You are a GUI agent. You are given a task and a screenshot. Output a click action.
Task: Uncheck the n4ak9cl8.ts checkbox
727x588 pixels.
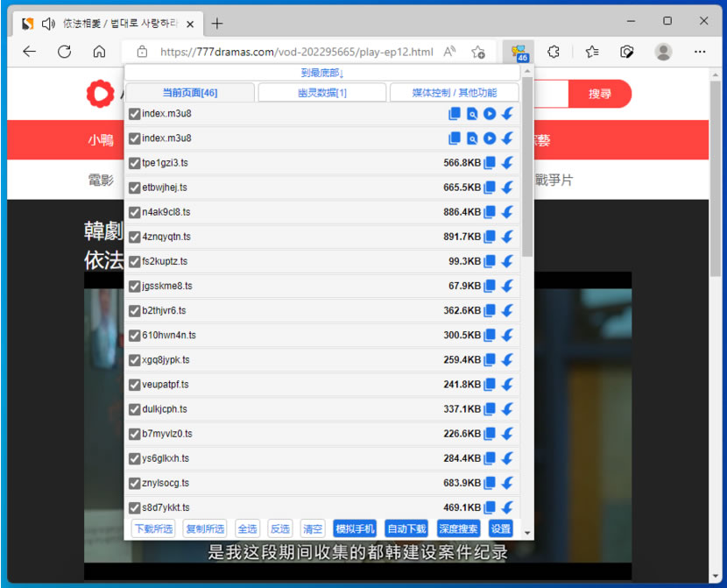click(134, 212)
